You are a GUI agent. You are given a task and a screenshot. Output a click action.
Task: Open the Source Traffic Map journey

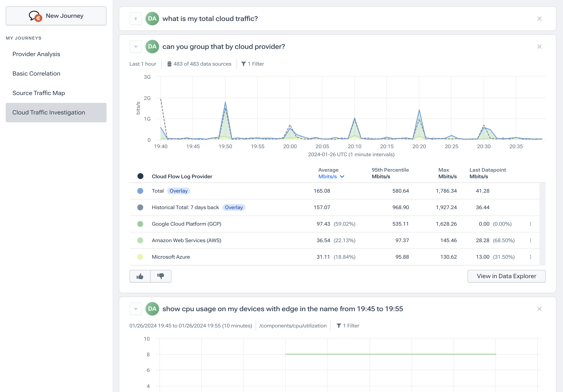(39, 93)
